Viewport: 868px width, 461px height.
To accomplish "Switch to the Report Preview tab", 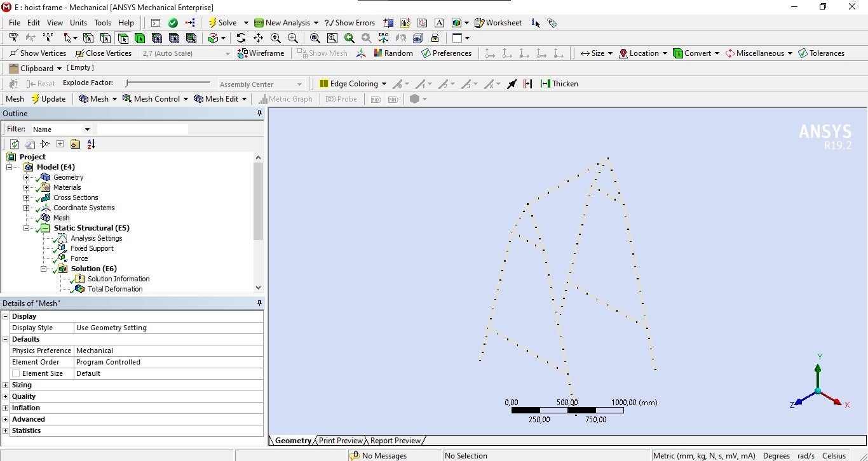I will (x=395, y=441).
